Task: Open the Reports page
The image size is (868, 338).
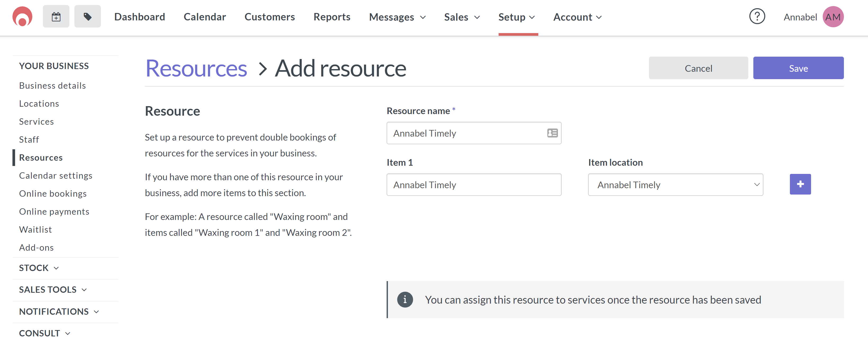Action: (332, 17)
